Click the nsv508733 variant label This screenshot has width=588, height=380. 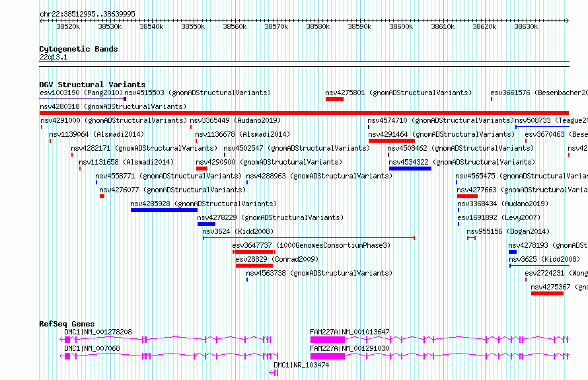tap(551, 120)
